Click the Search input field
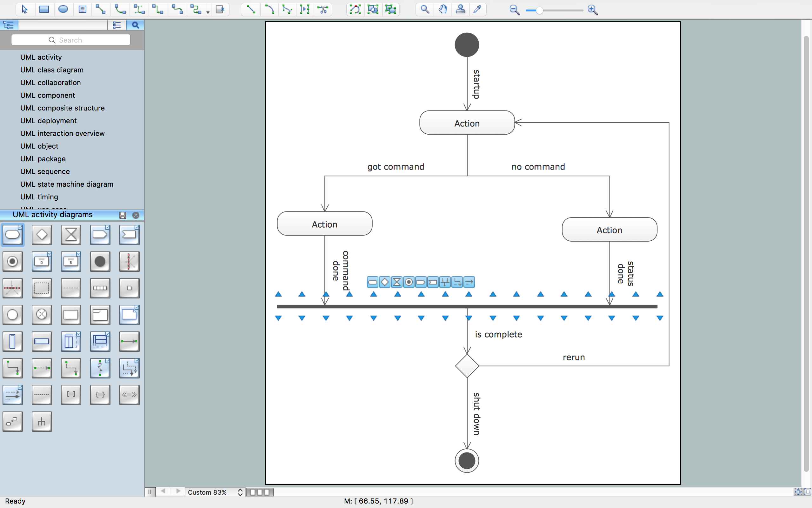 click(70, 40)
